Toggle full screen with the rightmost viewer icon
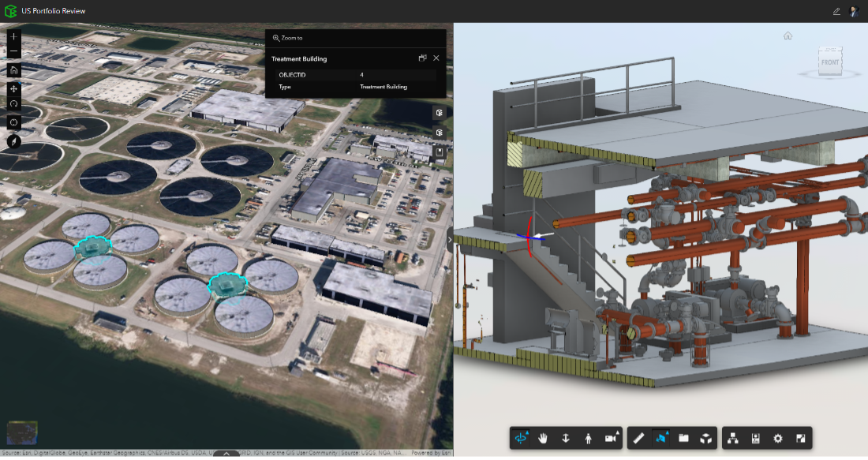 click(x=801, y=437)
